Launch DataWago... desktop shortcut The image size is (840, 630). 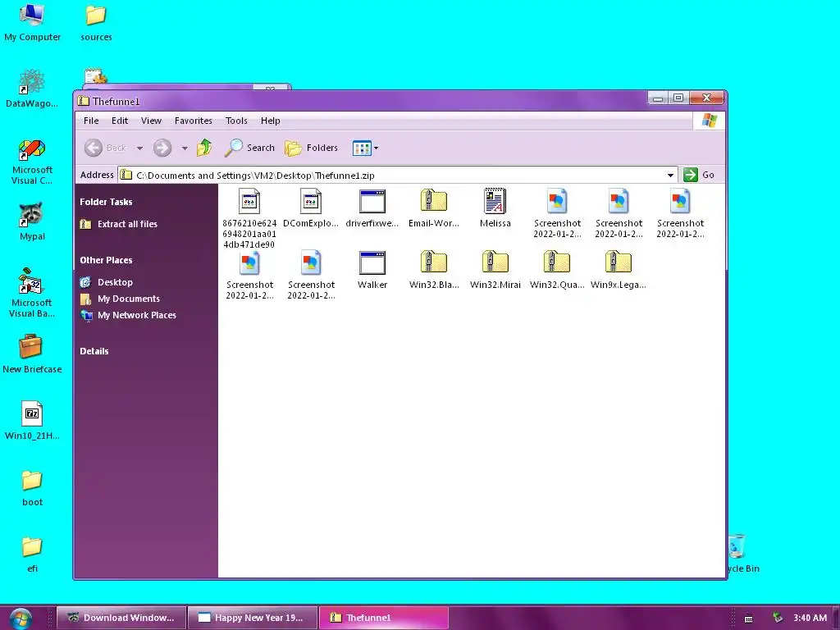[x=32, y=89]
